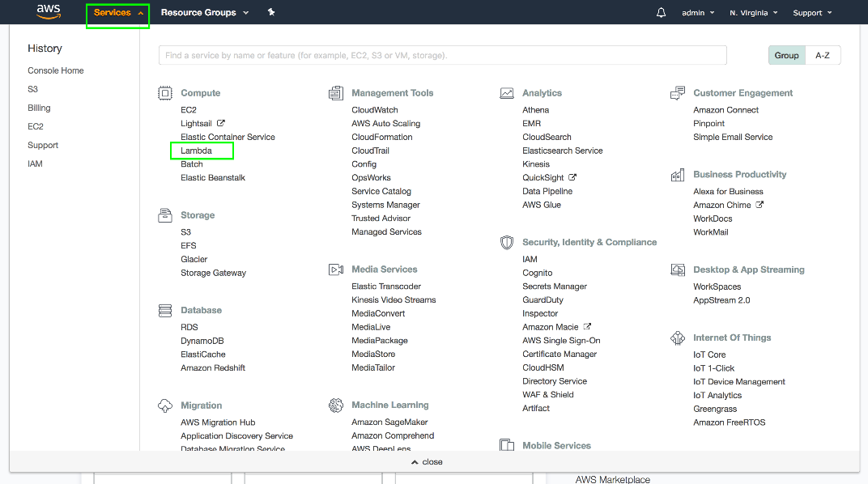Click the Internet Of Things icon
868x484 pixels.
678,338
